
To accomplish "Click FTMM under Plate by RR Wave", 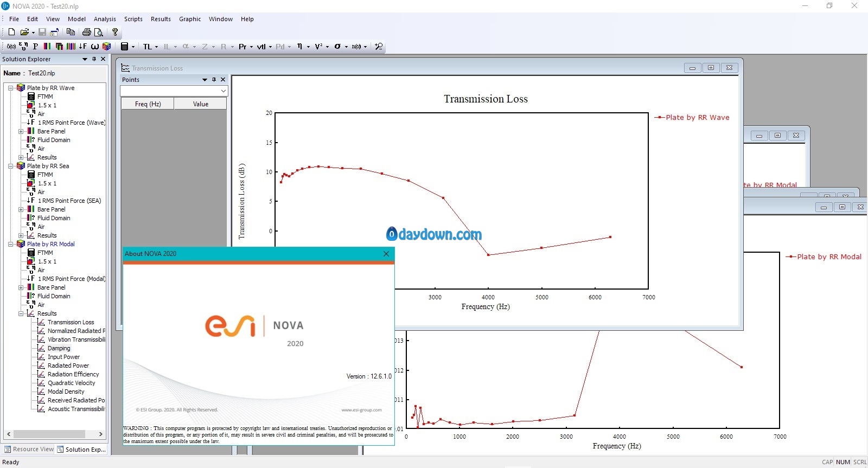I will pos(45,97).
